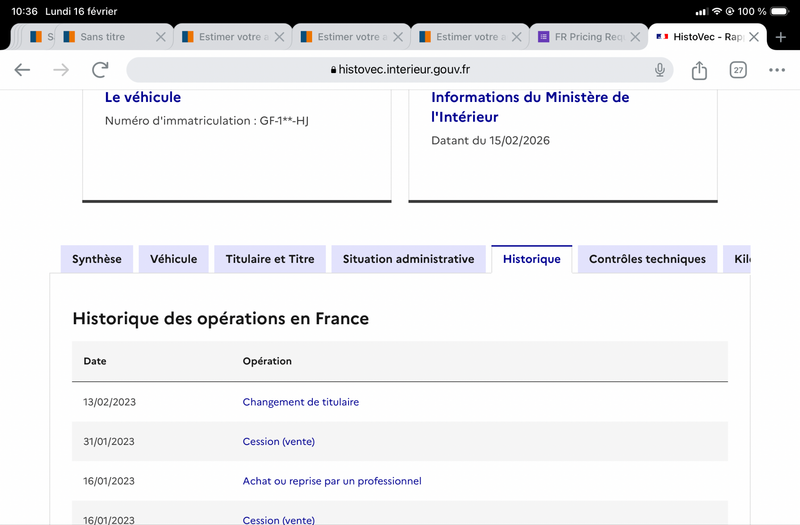Select the 'Synthèse' tab

(x=97, y=259)
